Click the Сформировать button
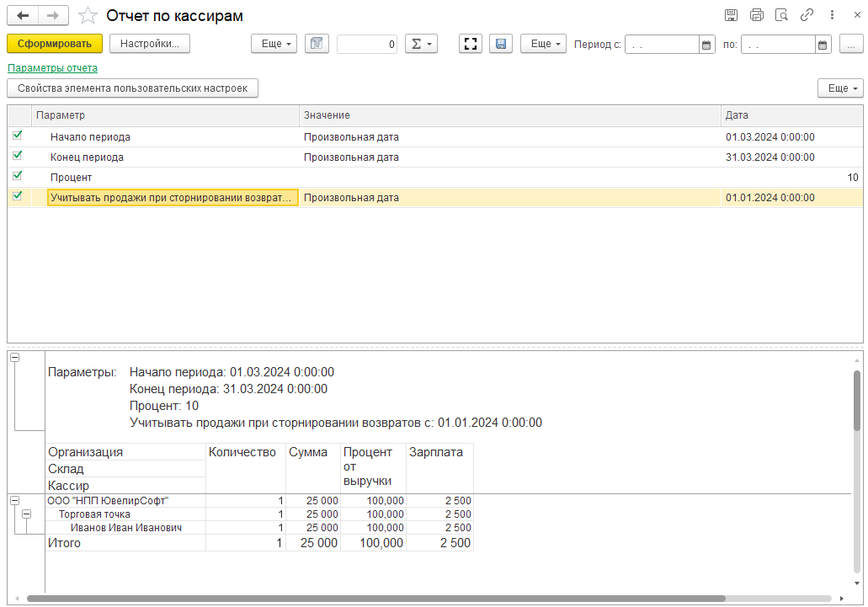This screenshot has width=868, height=607. coord(55,44)
